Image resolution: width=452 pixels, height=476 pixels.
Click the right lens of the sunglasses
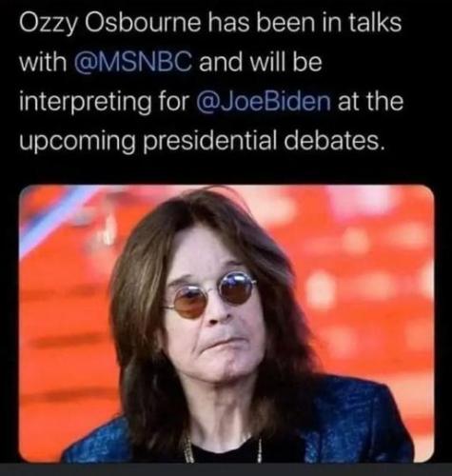pos(237,286)
